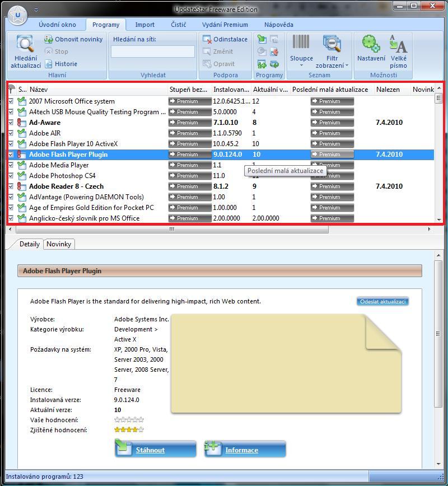448x486 pixels.
Task: Click the green check icon beside Adobe Media Player
Action: pos(21,165)
